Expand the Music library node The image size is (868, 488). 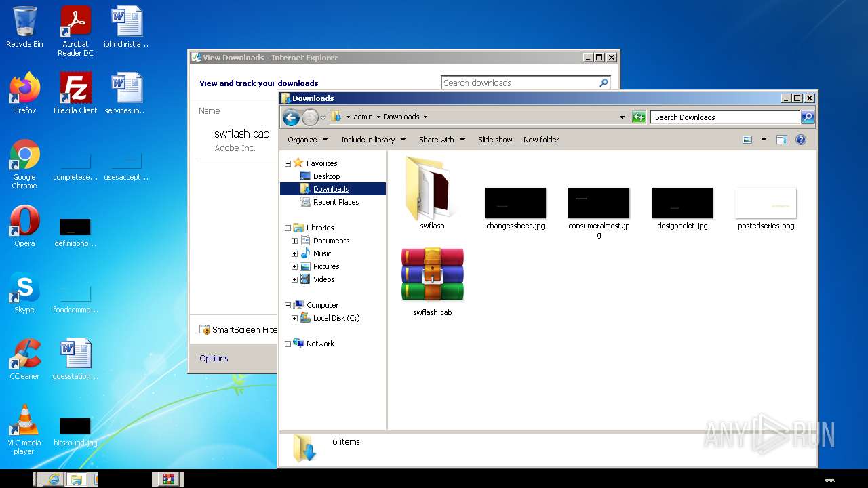point(294,253)
